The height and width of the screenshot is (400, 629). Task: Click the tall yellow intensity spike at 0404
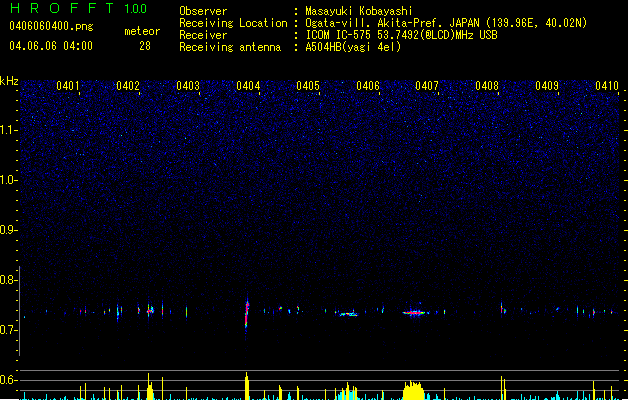247,386
